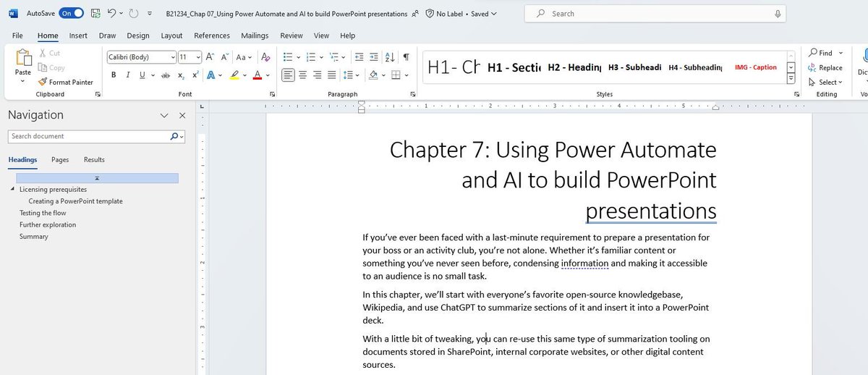Click the Increase Font Size icon

tap(210, 56)
